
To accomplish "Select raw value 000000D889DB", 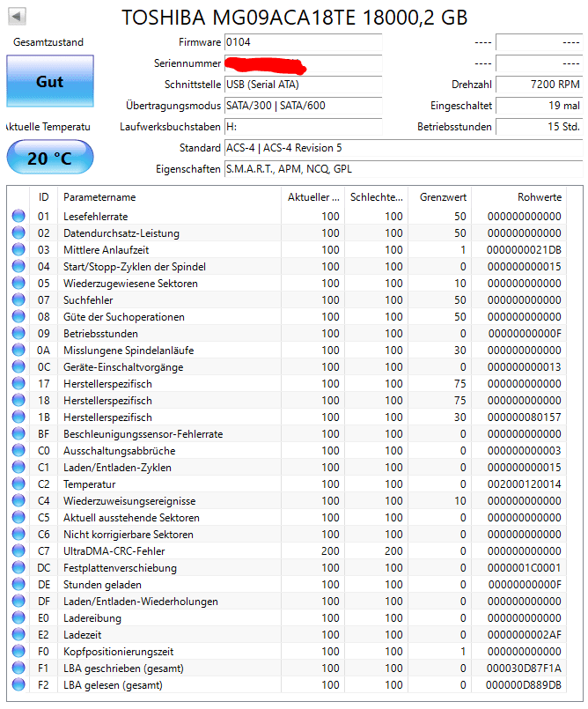I will click(x=524, y=685).
